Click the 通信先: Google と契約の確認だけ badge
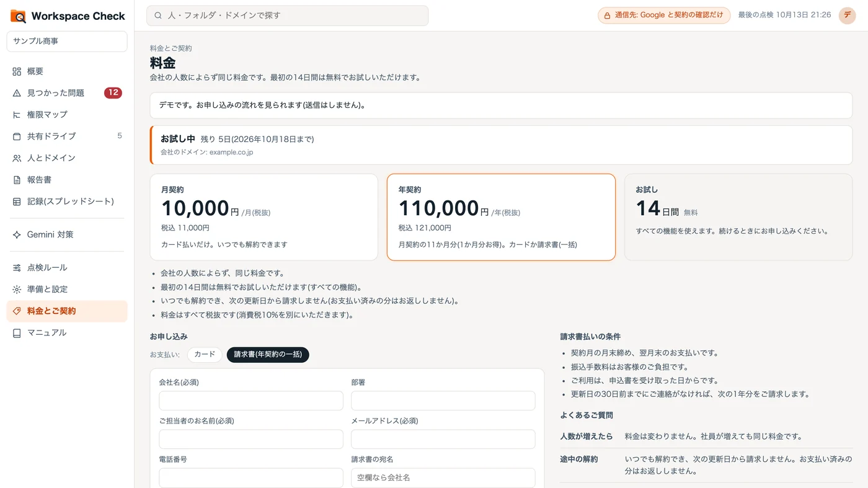The width and height of the screenshot is (868, 488). [664, 16]
